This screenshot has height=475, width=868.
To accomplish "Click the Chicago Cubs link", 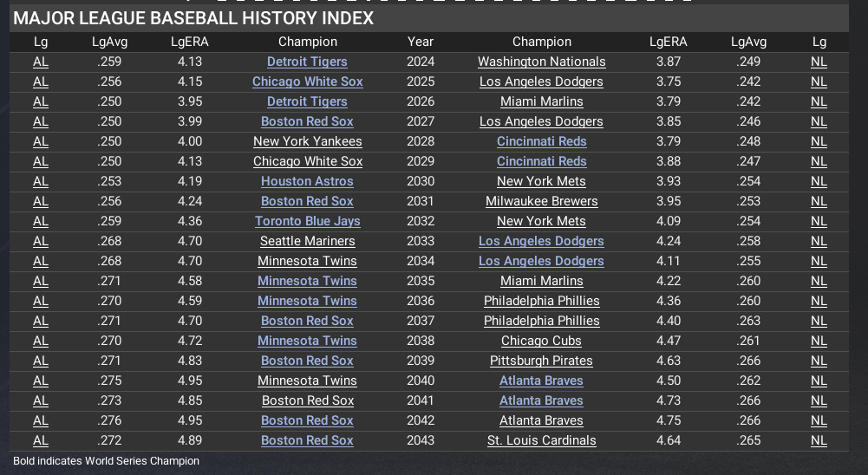I will [541, 341].
